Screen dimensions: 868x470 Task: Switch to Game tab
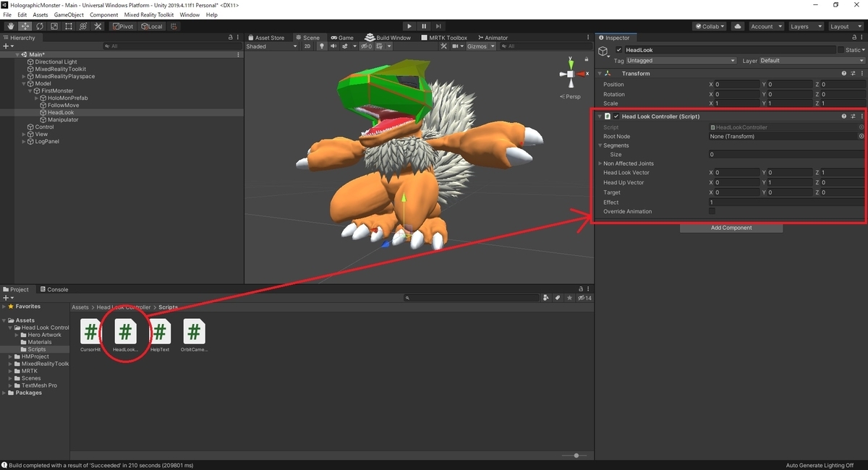coord(342,38)
